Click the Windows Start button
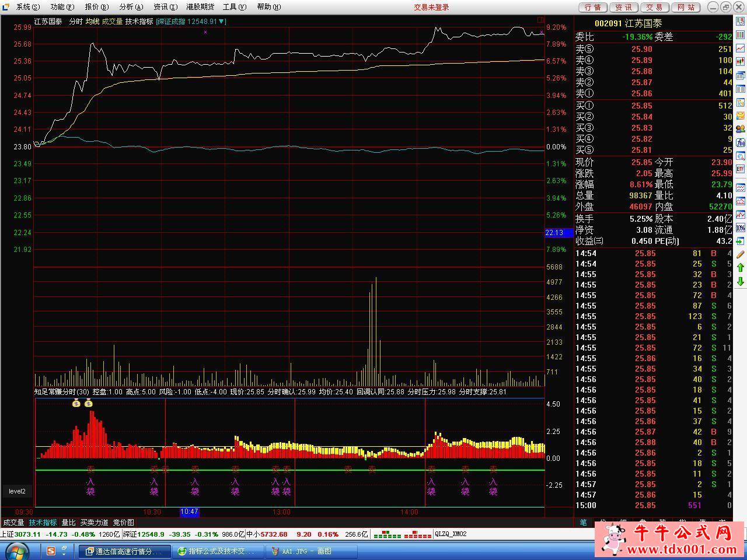Viewport: 747px width, 560px height. point(16,551)
